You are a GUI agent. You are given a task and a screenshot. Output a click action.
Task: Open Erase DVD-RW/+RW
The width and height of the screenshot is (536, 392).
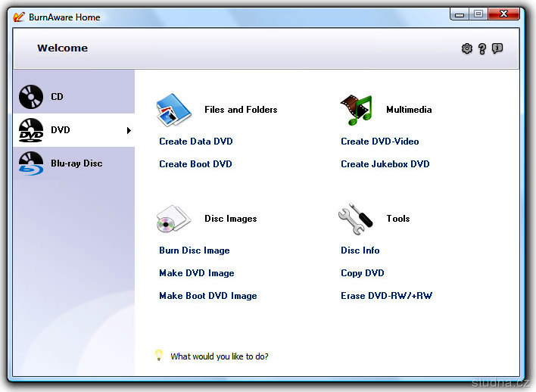[386, 296]
